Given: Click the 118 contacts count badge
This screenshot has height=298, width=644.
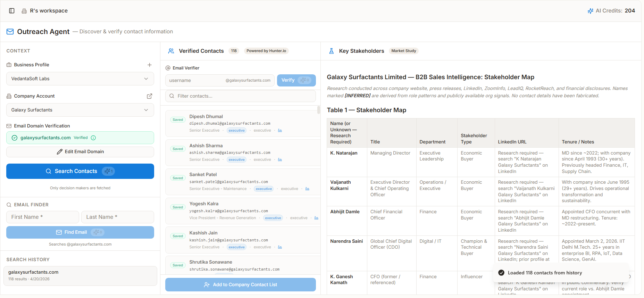Looking at the screenshot, I should pos(234,51).
